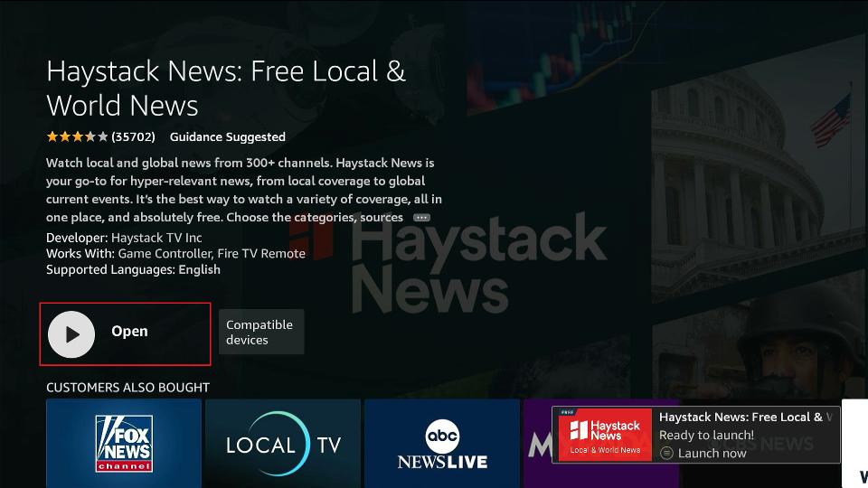Click Launch now in the notification
The height and width of the screenshot is (488, 868).
(x=712, y=453)
